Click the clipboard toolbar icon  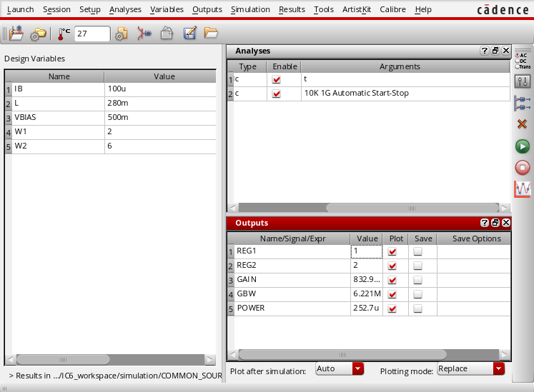(x=167, y=33)
